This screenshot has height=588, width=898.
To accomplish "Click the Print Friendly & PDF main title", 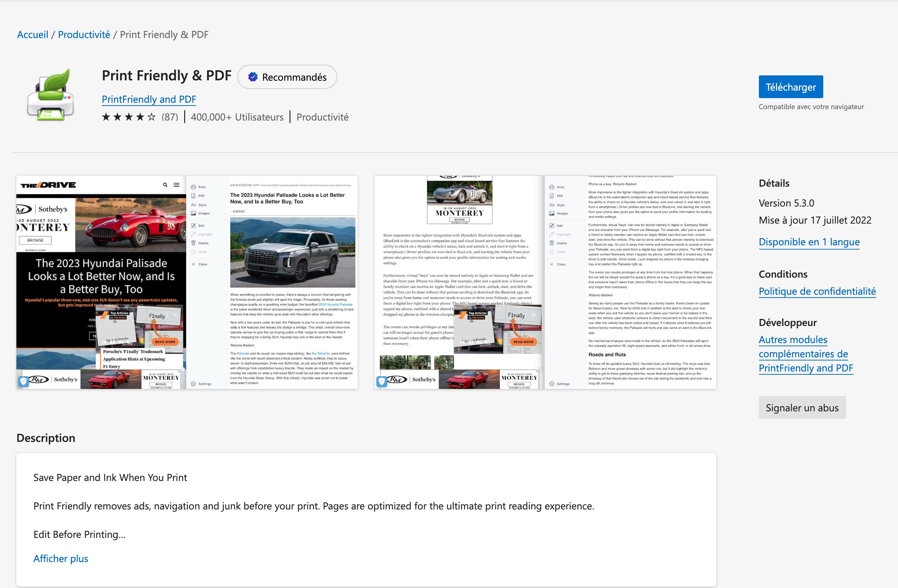I will [x=167, y=76].
